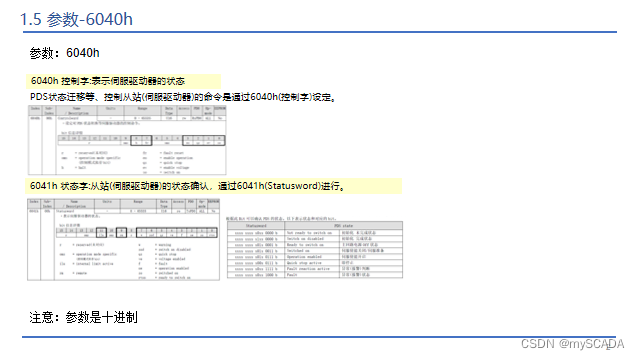This screenshot has width=640, height=360.
Task: Open the 6040h Controlword table image
Action: pos(127,140)
